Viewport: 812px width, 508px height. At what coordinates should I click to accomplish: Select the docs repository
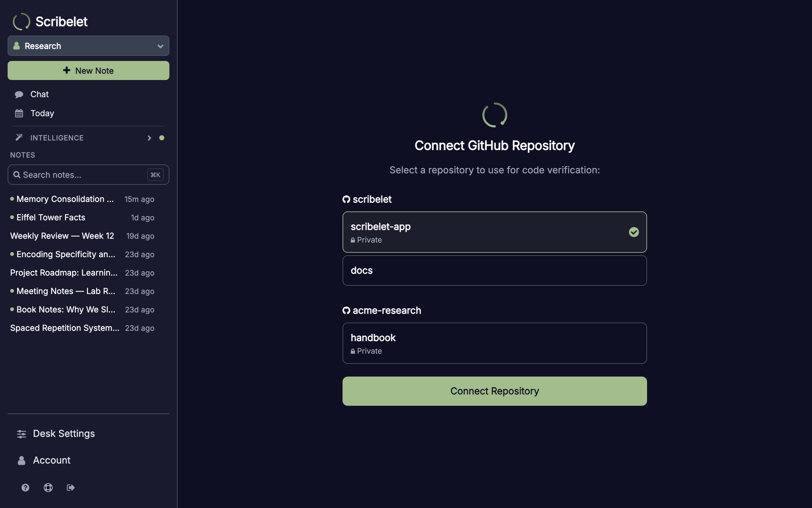494,271
